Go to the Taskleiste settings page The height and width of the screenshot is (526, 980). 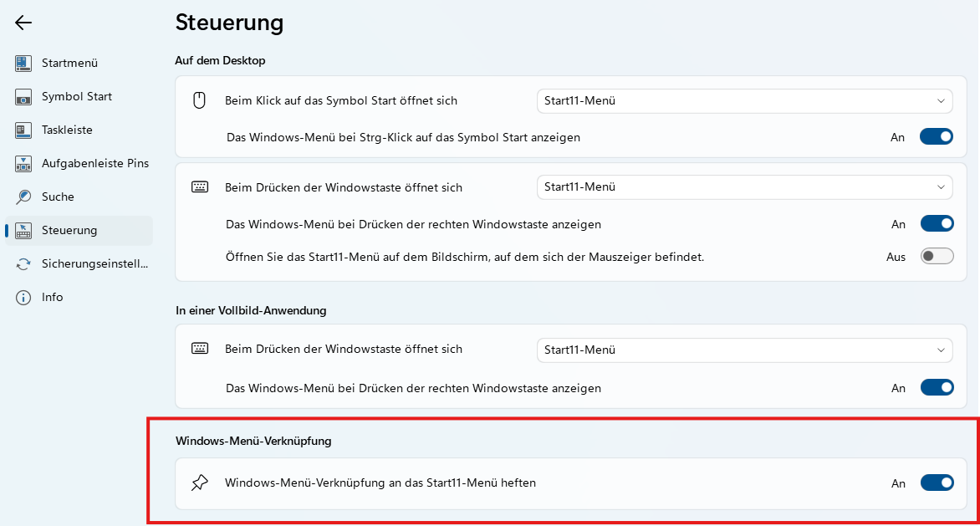point(67,130)
